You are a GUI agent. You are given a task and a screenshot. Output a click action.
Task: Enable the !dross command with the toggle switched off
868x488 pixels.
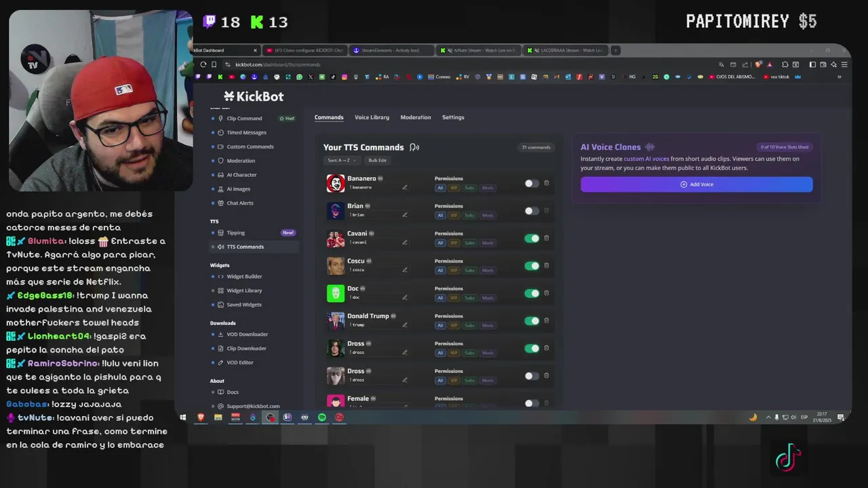532,376
